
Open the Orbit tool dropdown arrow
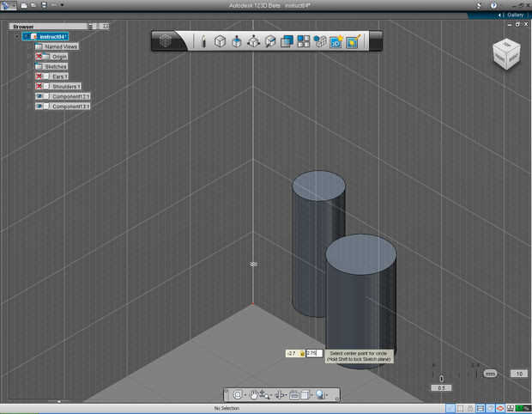pyautogui.click(x=245, y=395)
